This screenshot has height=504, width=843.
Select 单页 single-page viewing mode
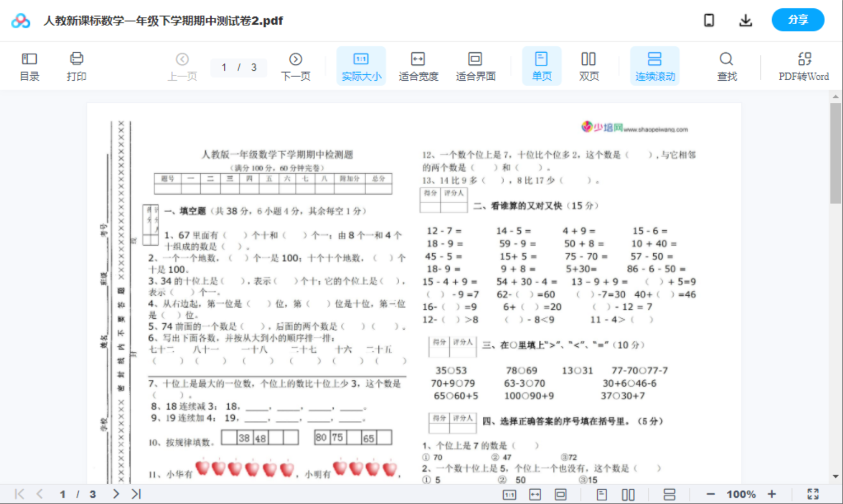click(x=542, y=65)
